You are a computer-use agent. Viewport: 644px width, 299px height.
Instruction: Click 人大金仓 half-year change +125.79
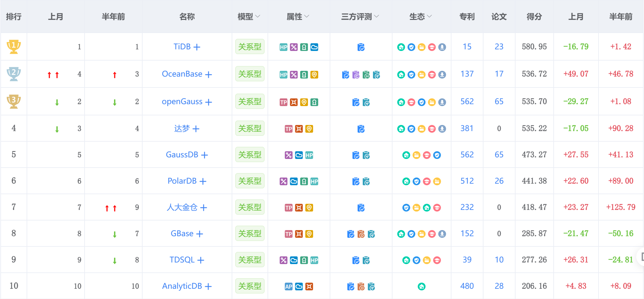[621, 207]
